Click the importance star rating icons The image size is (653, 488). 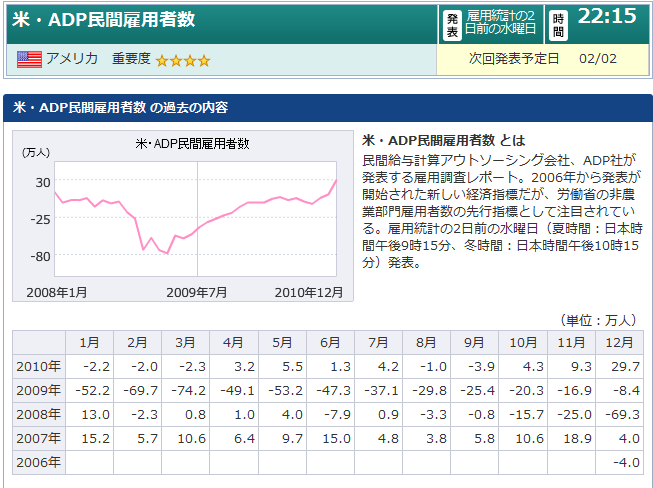tap(183, 61)
